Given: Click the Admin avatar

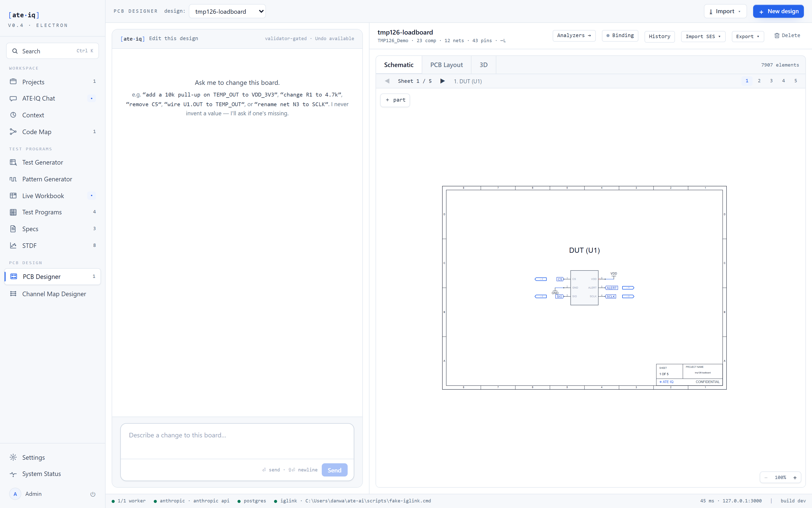Looking at the screenshot, I should [x=15, y=494].
